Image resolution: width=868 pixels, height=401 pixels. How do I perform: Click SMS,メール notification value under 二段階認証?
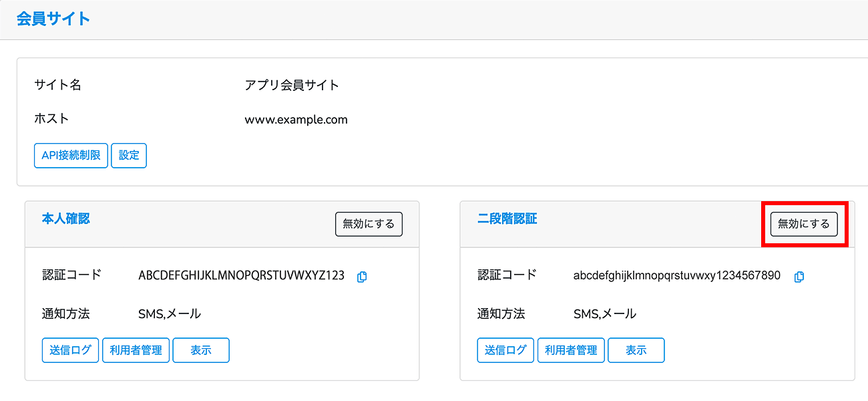coord(604,313)
